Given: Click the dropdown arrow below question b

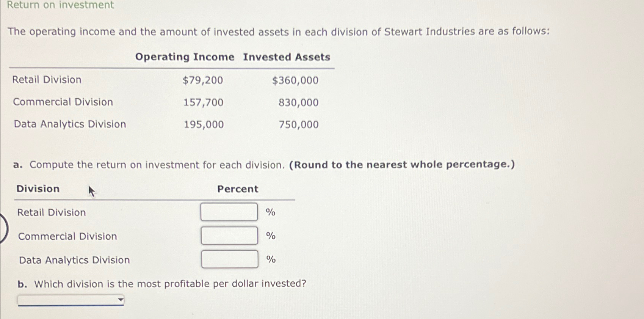Looking at the screenshot, I should (x=120, y=299).
